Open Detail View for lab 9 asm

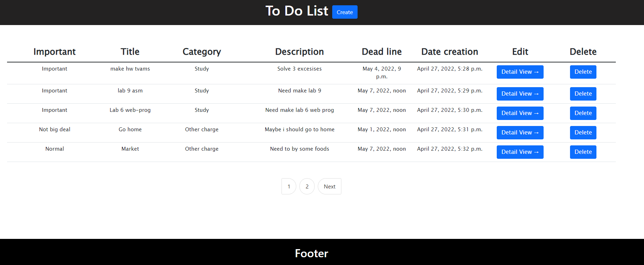pos(520,94)
